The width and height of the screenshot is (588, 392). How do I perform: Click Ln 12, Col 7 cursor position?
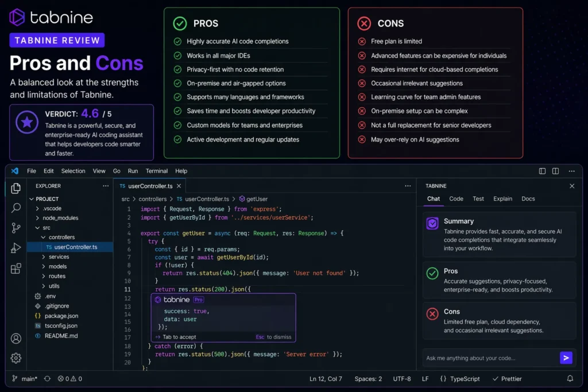coord(326,378)
